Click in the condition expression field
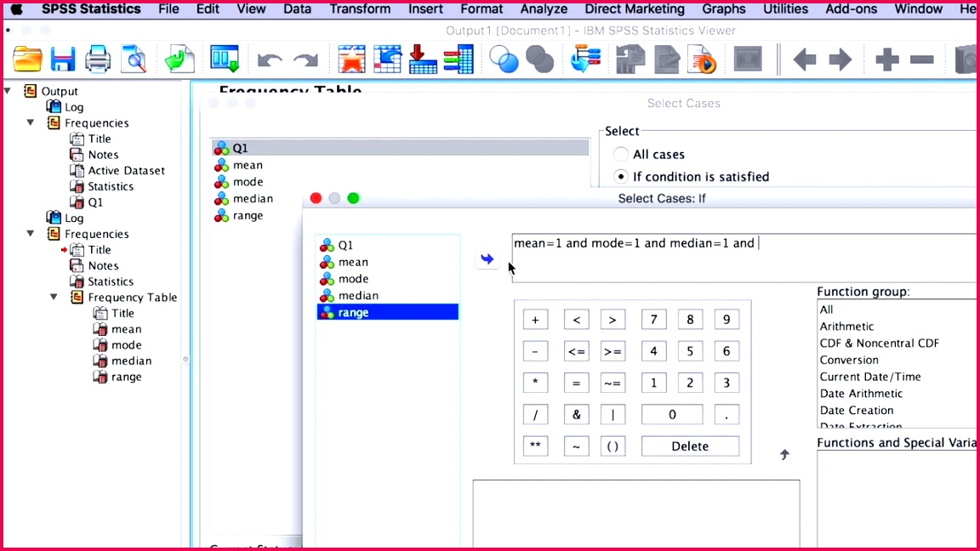Image resolution: width=980 pixels, height=551 pixels. (744, 258)
